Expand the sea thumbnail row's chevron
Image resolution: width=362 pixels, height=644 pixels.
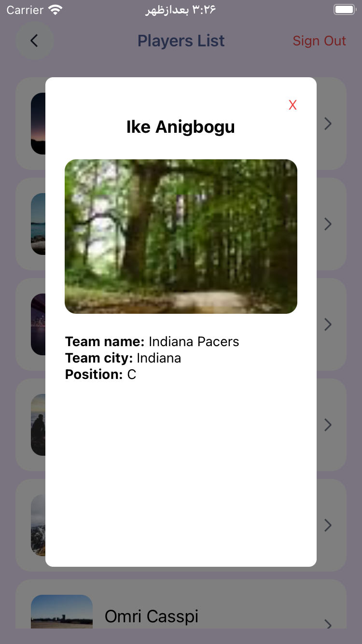tap(328, 224)
